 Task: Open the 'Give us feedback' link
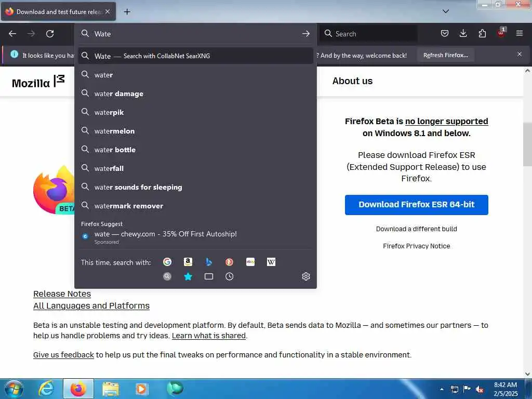(x=63, y=355)
